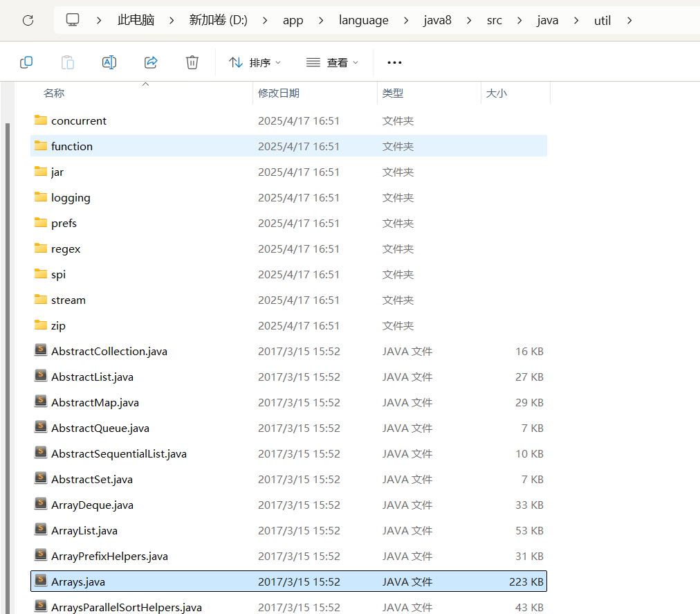The width and height of the screenshot is (700, 614).
Task: Expand chevron after java in the breadcrumb
Action: point(576,21)
